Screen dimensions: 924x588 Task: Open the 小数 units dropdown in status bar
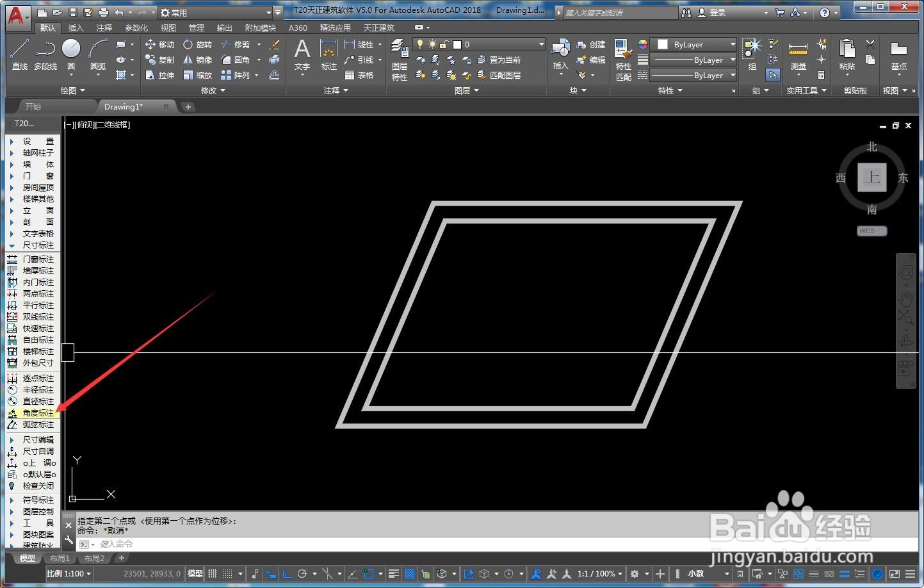point(708,574)
